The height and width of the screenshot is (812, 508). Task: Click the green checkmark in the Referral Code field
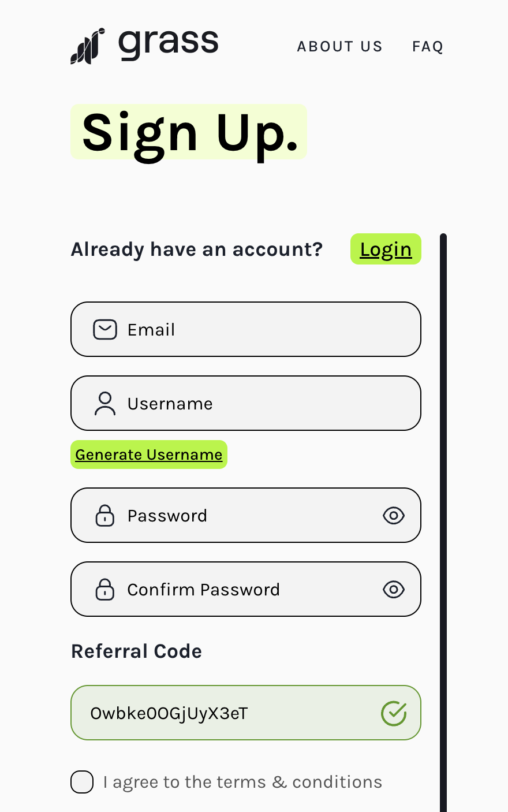(x=394, y=713)
